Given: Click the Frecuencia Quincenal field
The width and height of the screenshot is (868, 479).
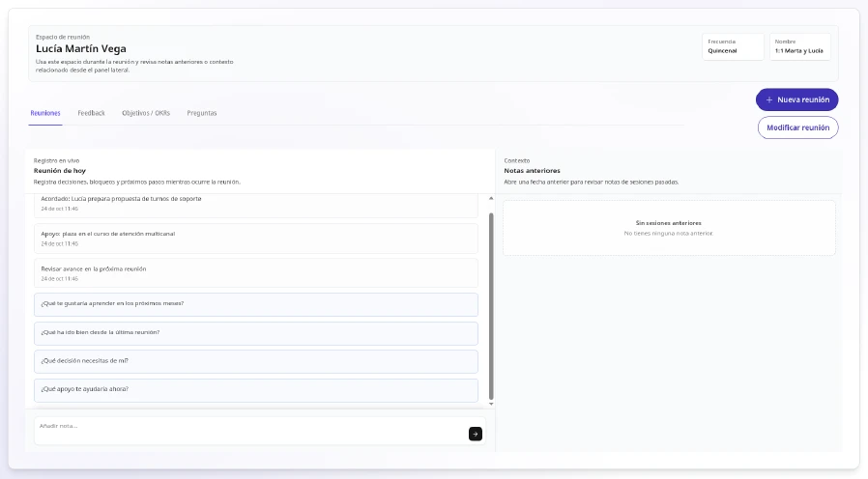Looking at the screenshot, I should tap(733, 46).
